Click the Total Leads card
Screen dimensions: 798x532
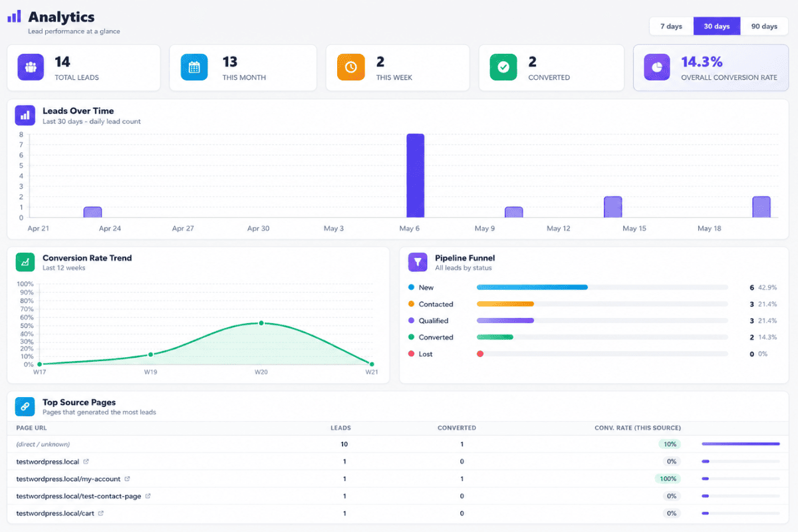click(x=84, y=68)
